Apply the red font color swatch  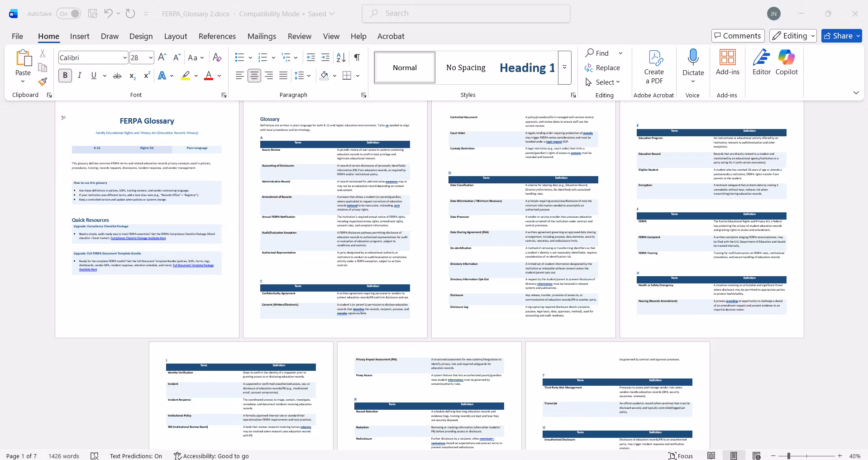tap(209, 76)
